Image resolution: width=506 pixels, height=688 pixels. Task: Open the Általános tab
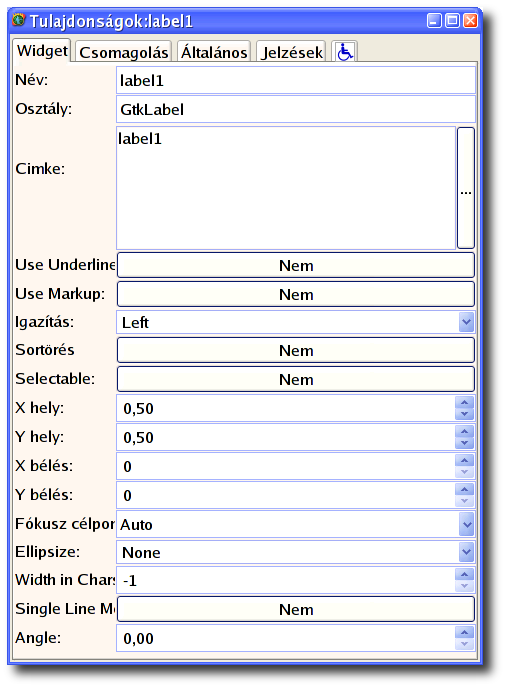point(214,52)
